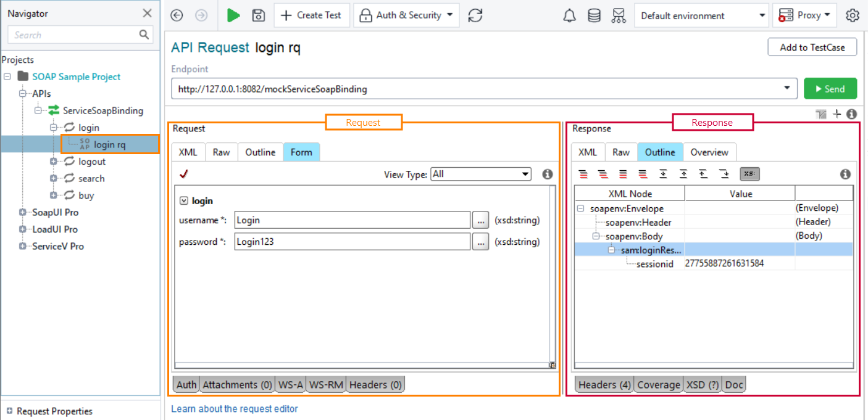Open the Default environment dropdown
868x420 pixels.
tap(701, 15)
